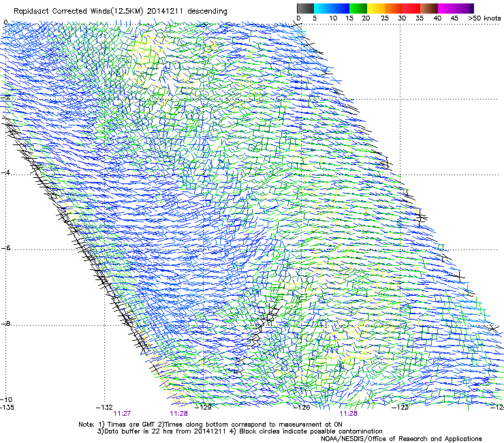Click the '-126' longitude axis label
The image size is (504, 443).
(302, 408)
